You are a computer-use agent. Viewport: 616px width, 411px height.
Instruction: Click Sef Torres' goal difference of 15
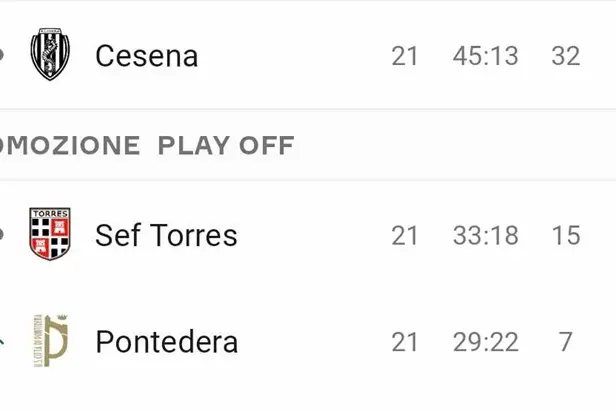tap(566, 235)
